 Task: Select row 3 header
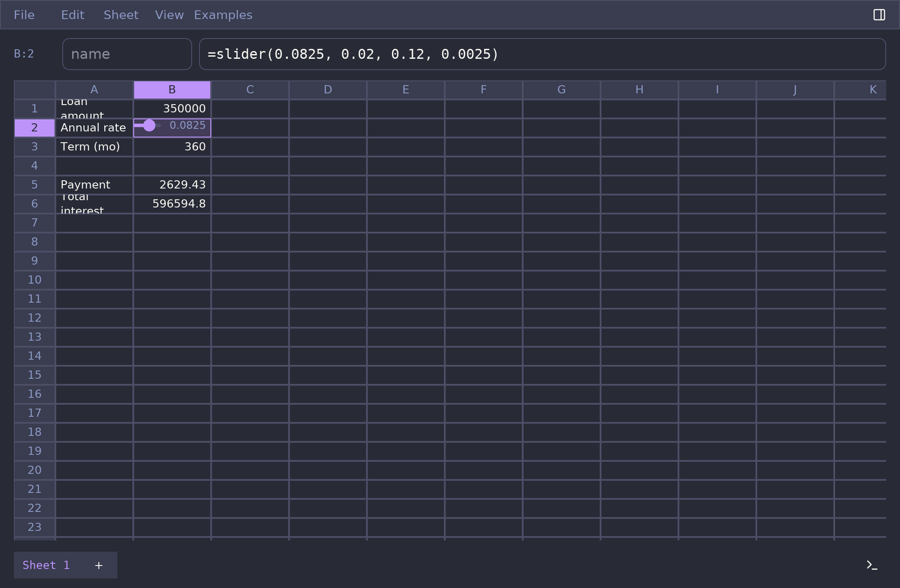[35, 147]
